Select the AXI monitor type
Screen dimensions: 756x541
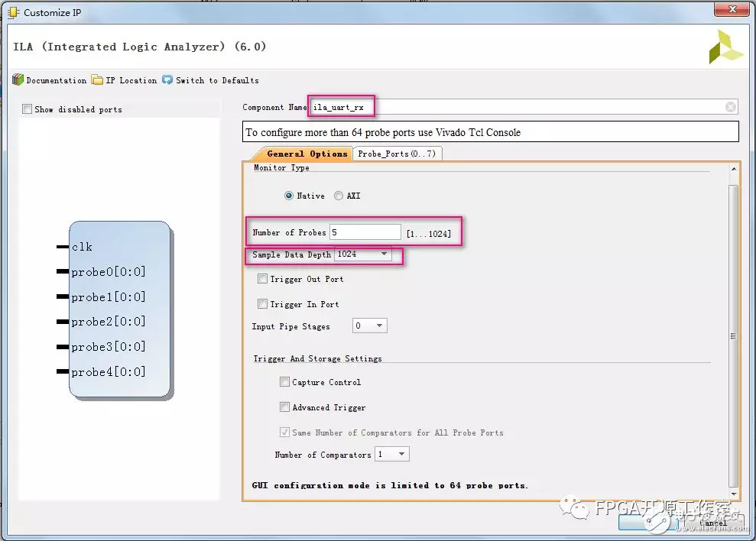(x=339, y=196)
